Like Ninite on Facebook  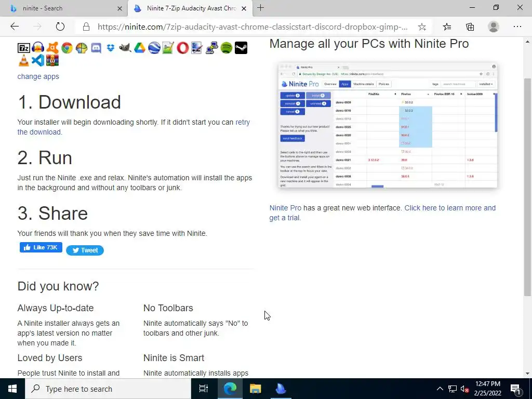point(41,247)
